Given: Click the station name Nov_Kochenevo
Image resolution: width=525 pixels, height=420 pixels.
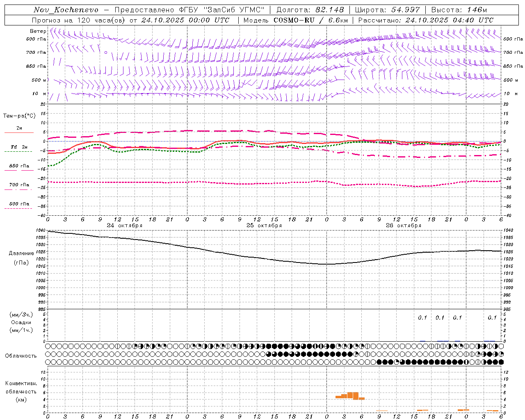Looking at the screenshot, I should coord(66,10).
